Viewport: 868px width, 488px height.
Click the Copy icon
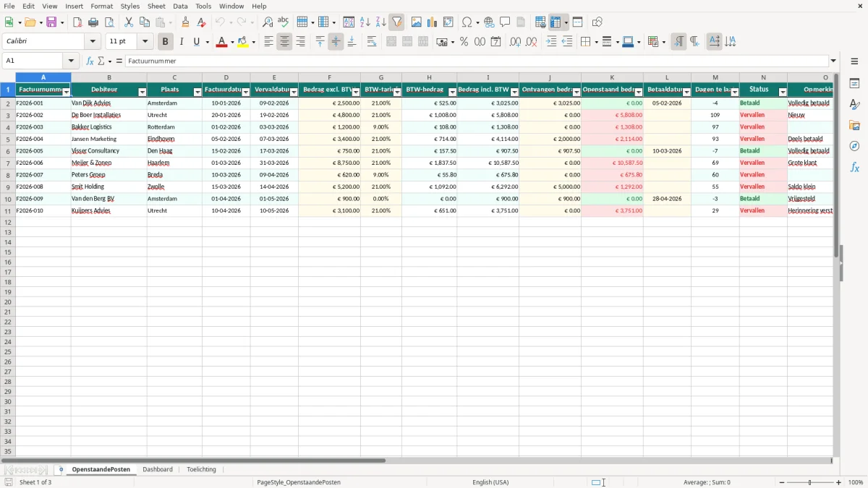pos(144,22)
